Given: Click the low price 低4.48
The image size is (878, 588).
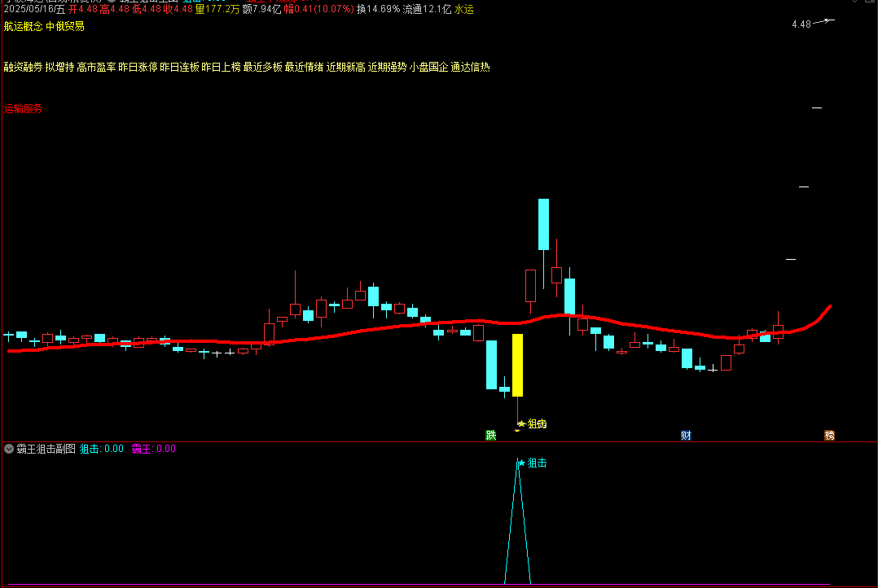Looking at the screenshot, I should (147, 9).
